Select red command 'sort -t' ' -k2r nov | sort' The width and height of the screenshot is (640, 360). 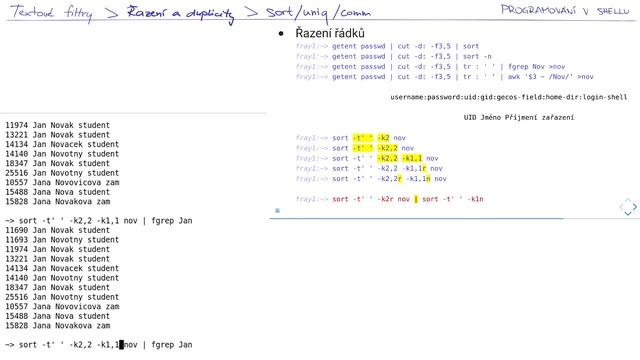[407, 199]
